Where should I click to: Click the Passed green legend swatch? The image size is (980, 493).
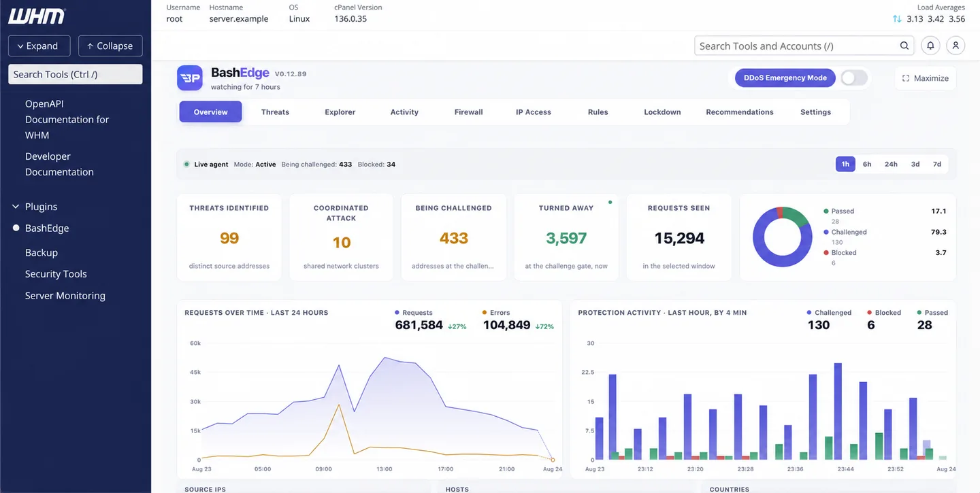(826, 211)
